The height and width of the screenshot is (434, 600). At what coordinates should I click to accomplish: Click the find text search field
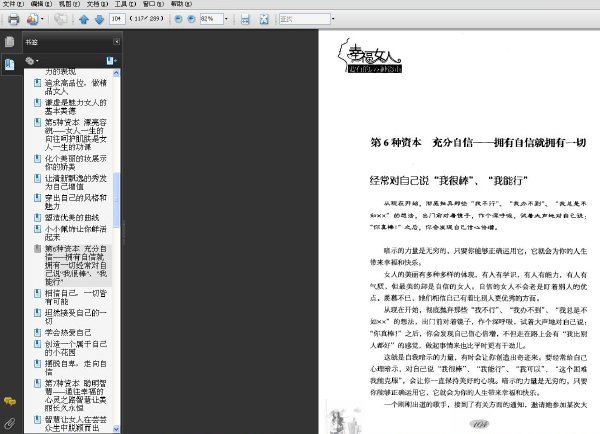[x=305, y=19]
